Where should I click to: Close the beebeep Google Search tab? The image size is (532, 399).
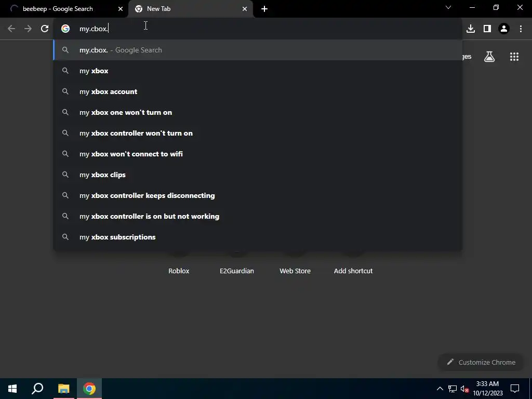(x=121, y=9)
